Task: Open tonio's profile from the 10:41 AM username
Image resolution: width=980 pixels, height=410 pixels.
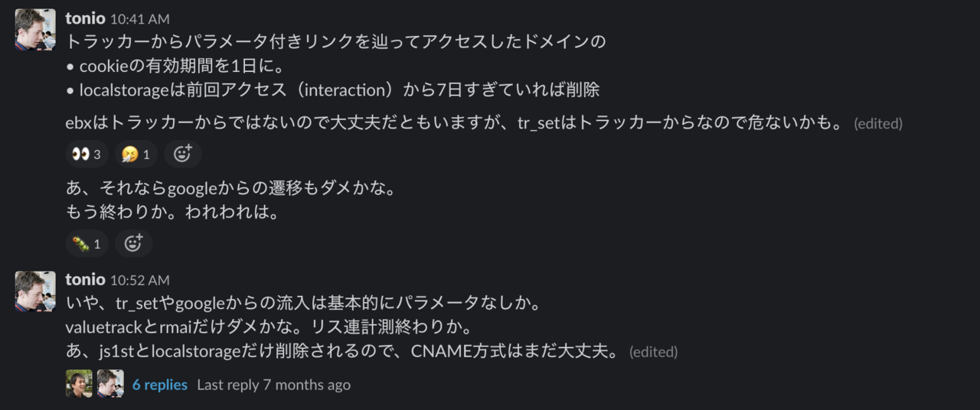Action: 85,18
